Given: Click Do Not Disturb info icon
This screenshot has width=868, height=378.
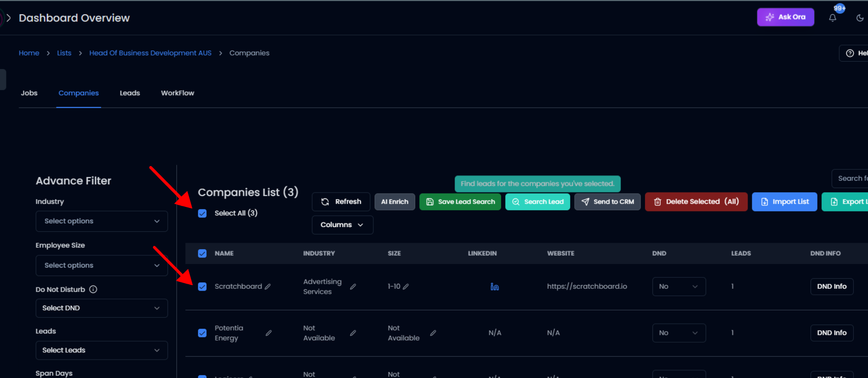Looking at the screenshot, I should pyautogui.click(x=93, y=289).
